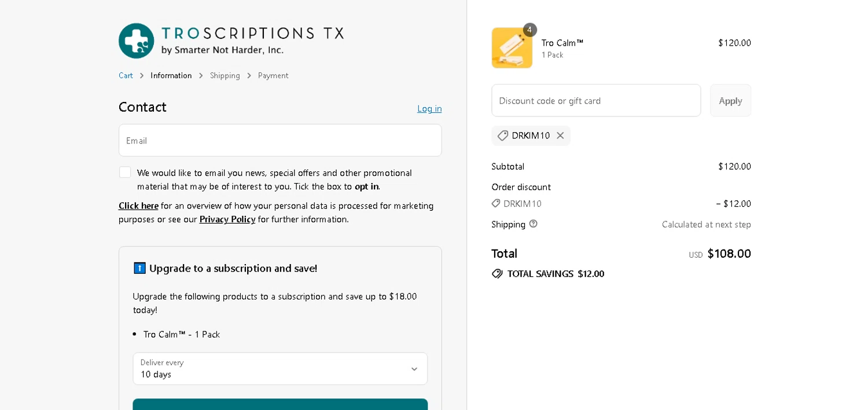The image size is (868, 410).
Task: Select the Shipping breadcrumb step
Action: point(225,75)
